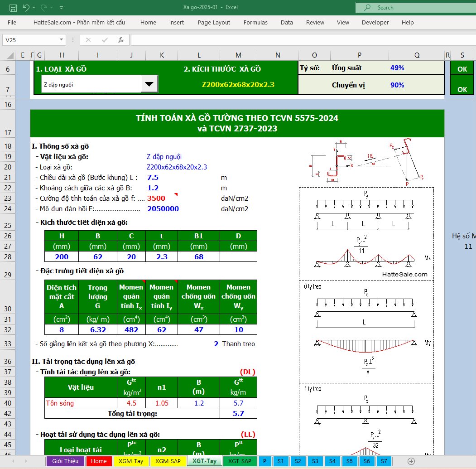Click the Cancel formula X icon
The height and width of the screenshot is (469, 476).
point(88,40)
